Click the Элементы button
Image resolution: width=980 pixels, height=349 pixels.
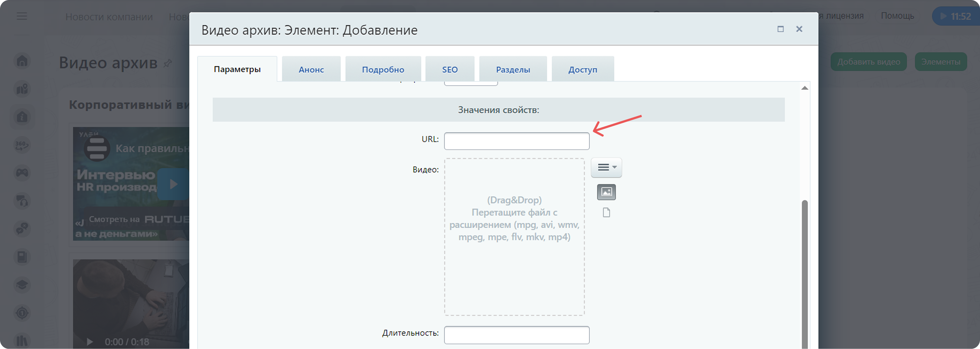point(940,62)
